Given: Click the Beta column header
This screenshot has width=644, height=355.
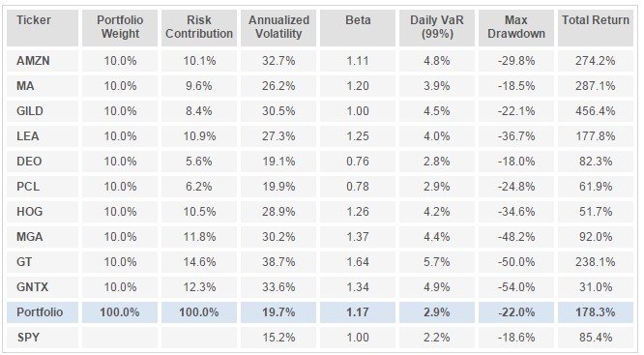Looking at the screenshot, I should coord(358,27).
